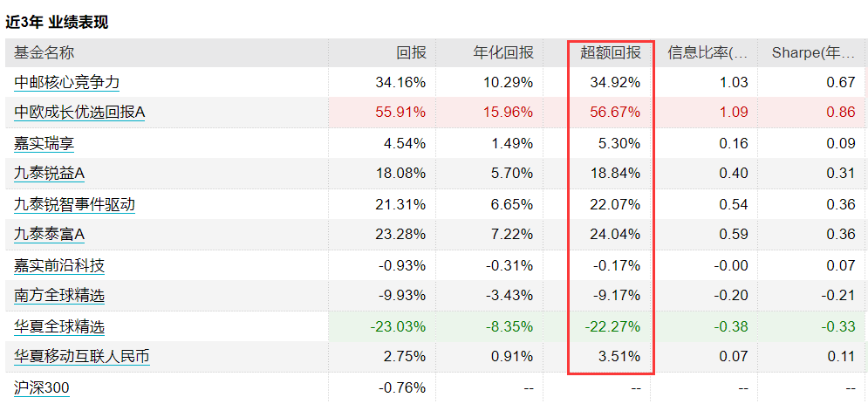
Task: Open the 华夏移动互联人民币 fund link
Action: (x=81, y=356)
